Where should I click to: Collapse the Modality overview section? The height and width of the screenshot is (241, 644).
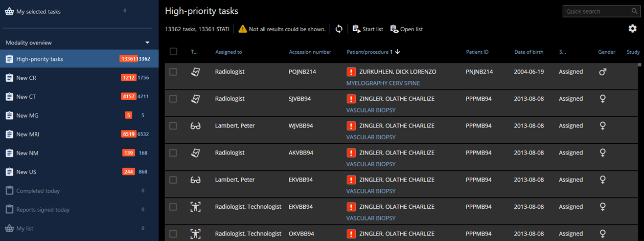pyautogui.click(x=147, y=43)
